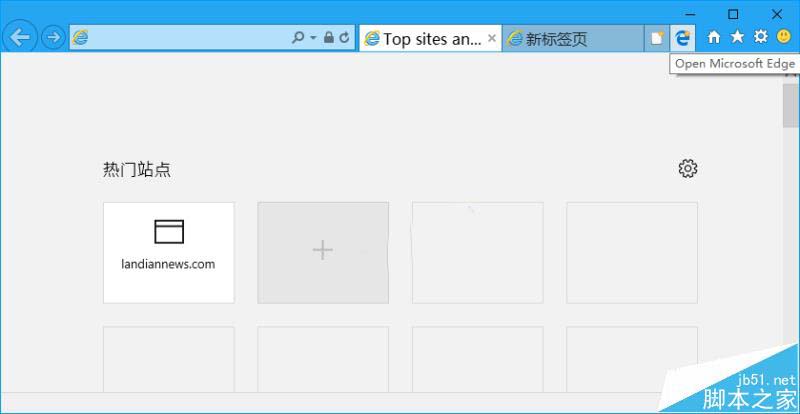The width and height of the screenshot is (800, 414).
Task: Go to the Home page icon
Action: pos(714,37)
